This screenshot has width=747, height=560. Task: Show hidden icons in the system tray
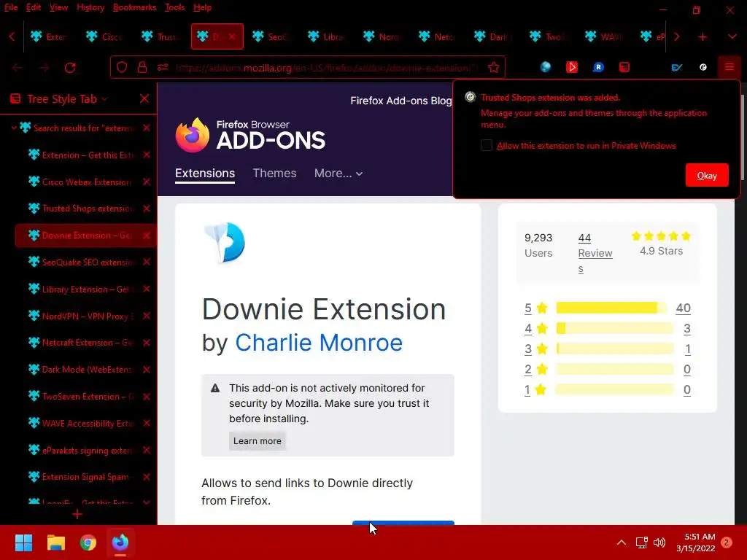coord(622,542)
